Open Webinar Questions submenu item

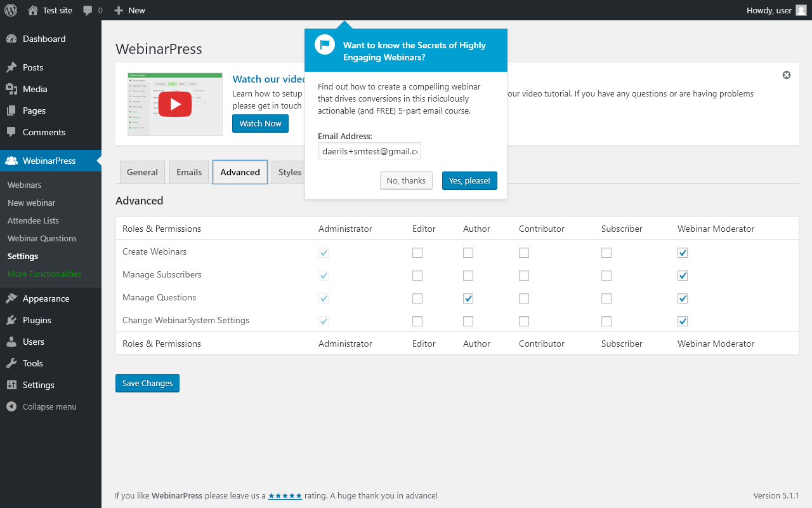[42, 238]
